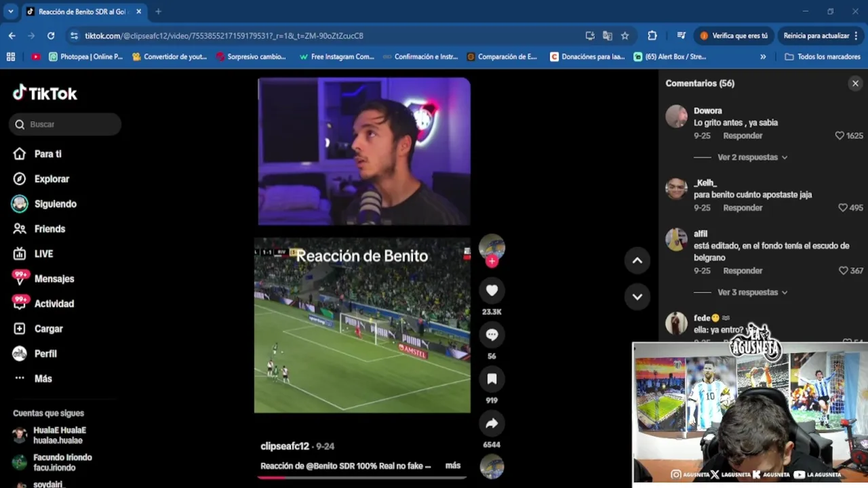Reply to Dowora's comment
This screenshot has height=488, width=868.
pos(743,136)
